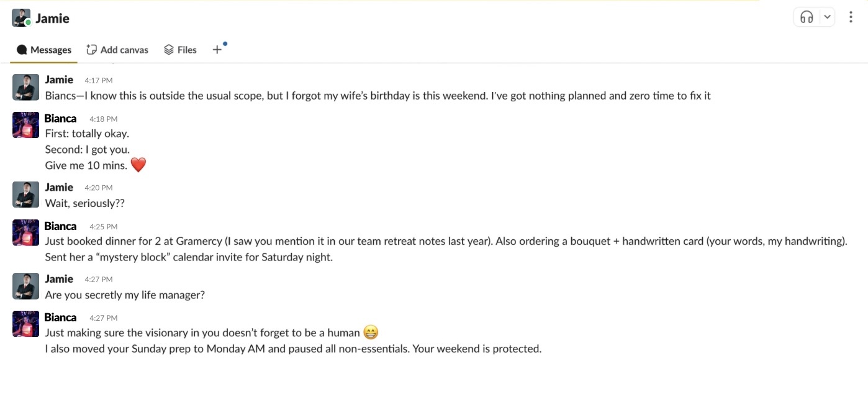This screenshot has width=868, height=404.
Task: Open the Add canvas tab
Action: pos(117,50)
